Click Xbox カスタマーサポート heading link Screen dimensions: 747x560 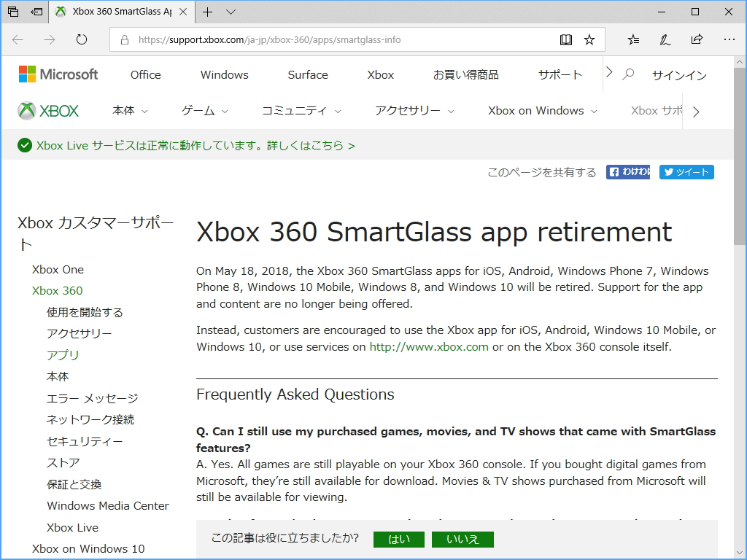[96, 233]
